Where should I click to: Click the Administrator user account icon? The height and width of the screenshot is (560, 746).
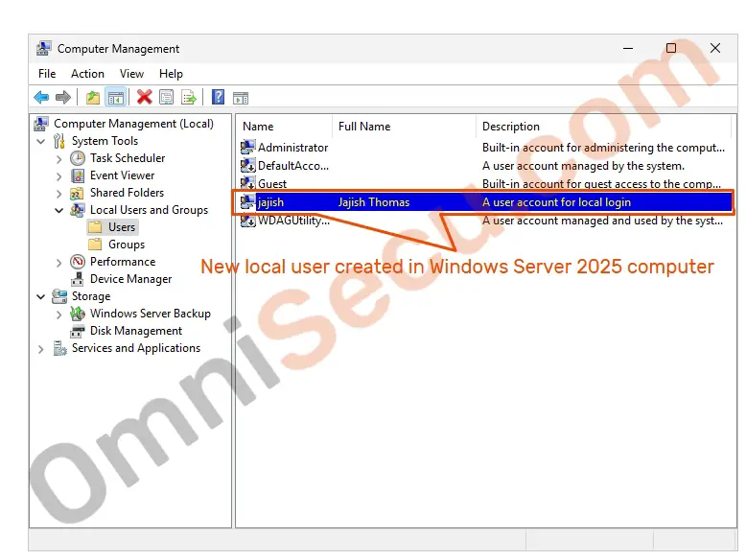(248, 148)
